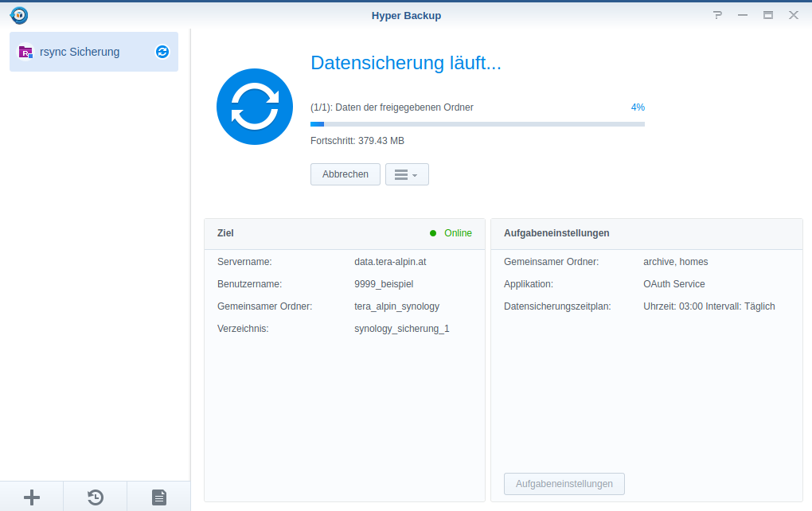Click the Aufgabeneinstellungen button at the bottom
Viewport: 812px width, 511px height.
click(x=564, y=484)
